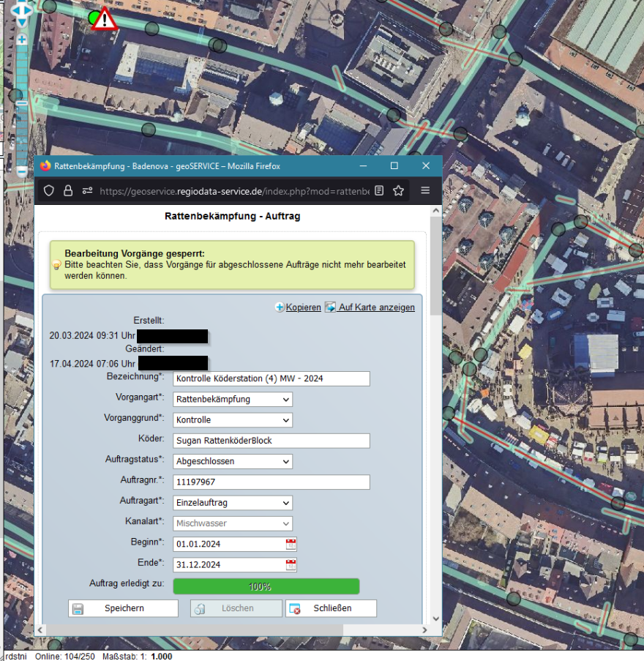Pan map right with the right arrow
This screenshot has height=661, width=644.
pyautogui.click(x=29, y=10)
